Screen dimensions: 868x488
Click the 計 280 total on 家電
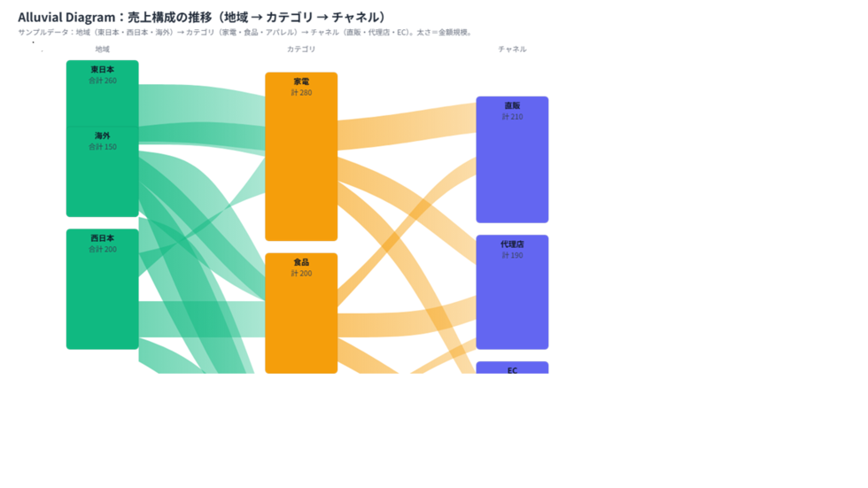tap(301, 92)
